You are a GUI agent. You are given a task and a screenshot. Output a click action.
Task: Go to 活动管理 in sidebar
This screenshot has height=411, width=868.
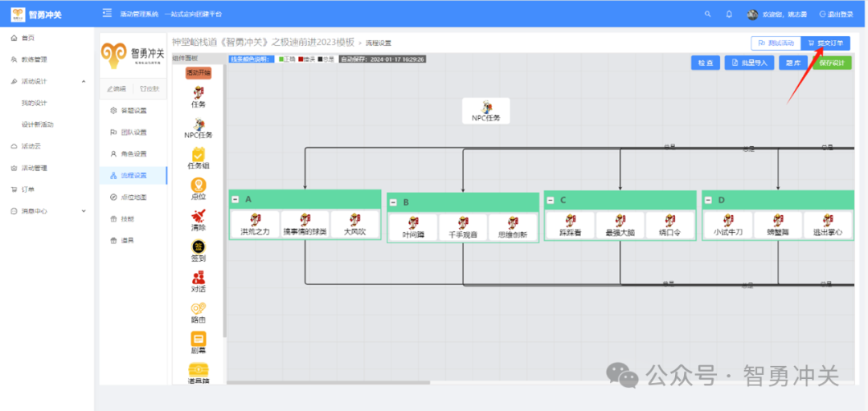click(x=34, y=168)
